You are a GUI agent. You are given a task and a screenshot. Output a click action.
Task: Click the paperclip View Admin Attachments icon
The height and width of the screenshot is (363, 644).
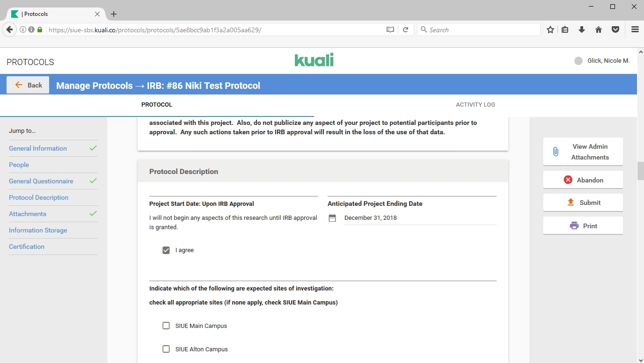coord(556,152)
